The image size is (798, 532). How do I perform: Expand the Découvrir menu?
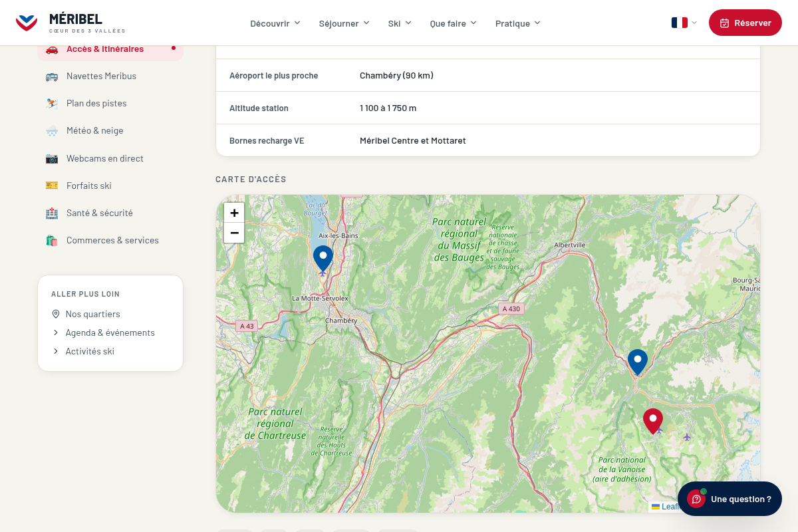pyautogui.click(x=275, y=23)
